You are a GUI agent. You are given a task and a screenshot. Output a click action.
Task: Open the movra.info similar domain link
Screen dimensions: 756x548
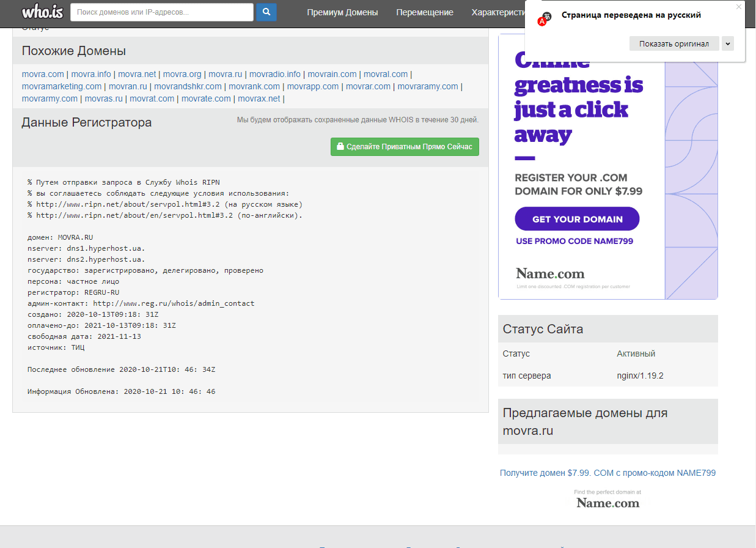tap(91, 74)
